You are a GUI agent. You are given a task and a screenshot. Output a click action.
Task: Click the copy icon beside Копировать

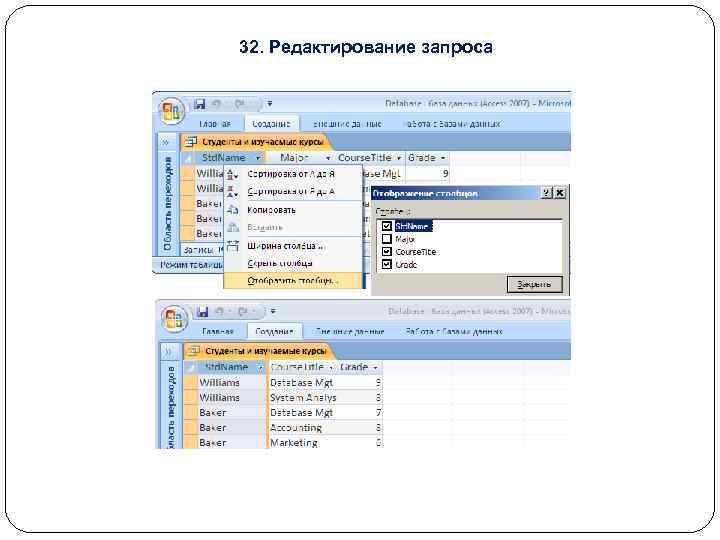233,210
